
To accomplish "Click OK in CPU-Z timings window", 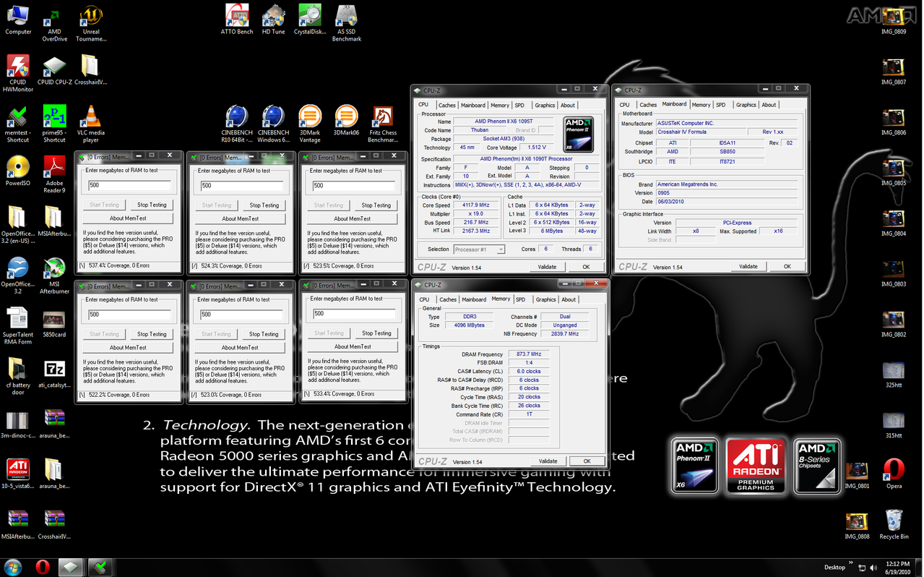I will click(x=587, y=461).
